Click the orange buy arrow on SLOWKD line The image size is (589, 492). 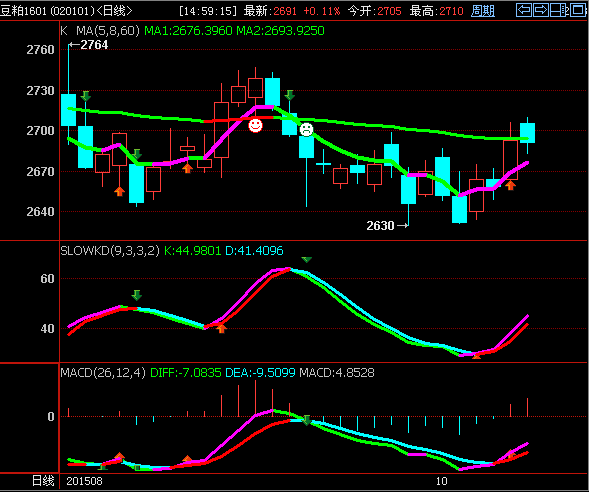pos(222,329)
